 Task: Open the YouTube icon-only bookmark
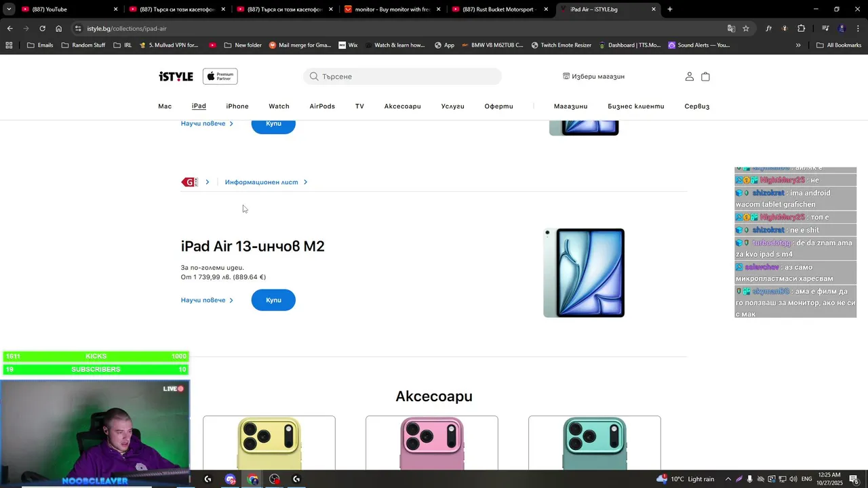(212, 45)
